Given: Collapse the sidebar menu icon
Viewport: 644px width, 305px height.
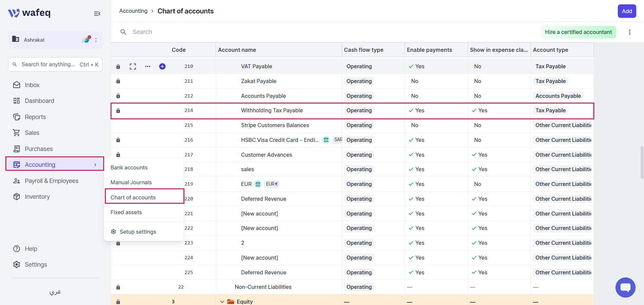Looking at the screenshot, I should 97,13.
